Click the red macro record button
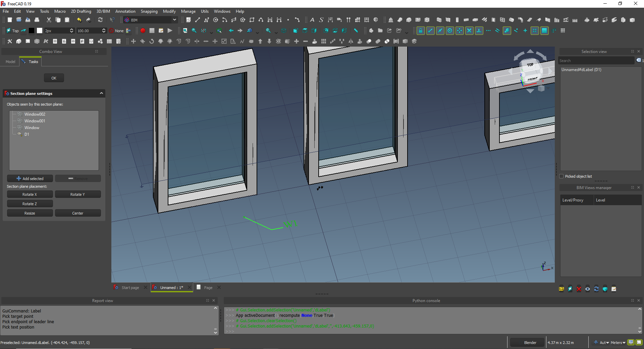This screenshot has height=349, width=644. 143,31
